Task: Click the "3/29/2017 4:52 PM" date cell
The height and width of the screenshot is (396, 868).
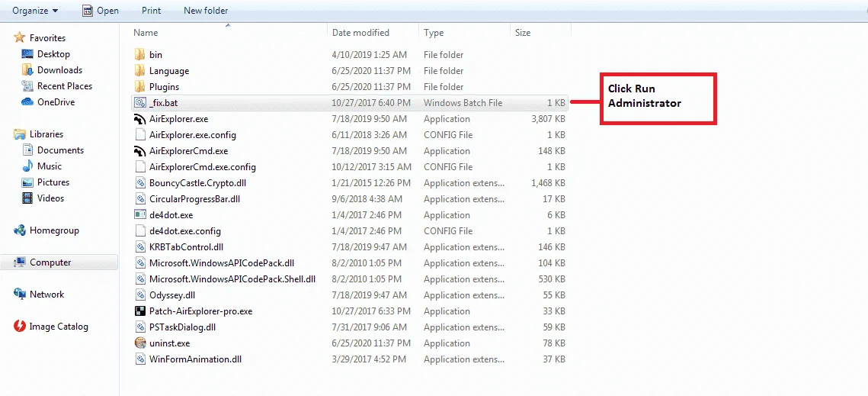Action: click(370, 359)
